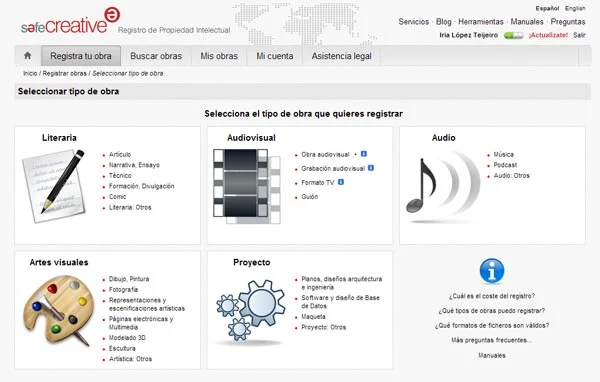Select the Audio music note icon
The image size is (600, 382).
443,187
